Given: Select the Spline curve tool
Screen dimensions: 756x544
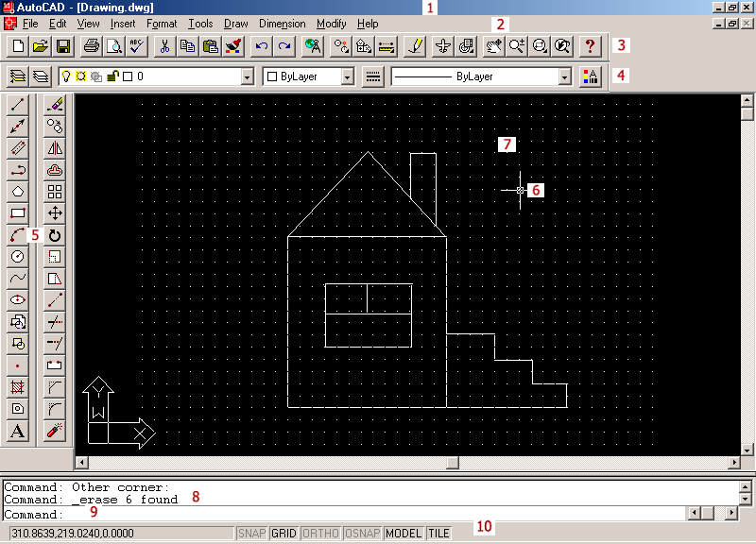Looking at the screenshot, I should click(x=17, y=278).
